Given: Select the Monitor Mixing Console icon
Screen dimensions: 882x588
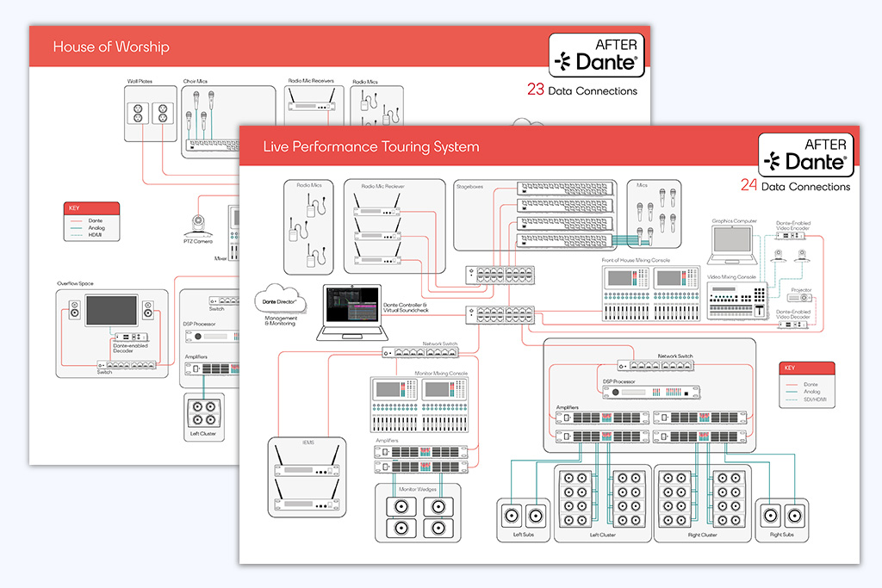Looking at the screenshot, I should (419, 405).
